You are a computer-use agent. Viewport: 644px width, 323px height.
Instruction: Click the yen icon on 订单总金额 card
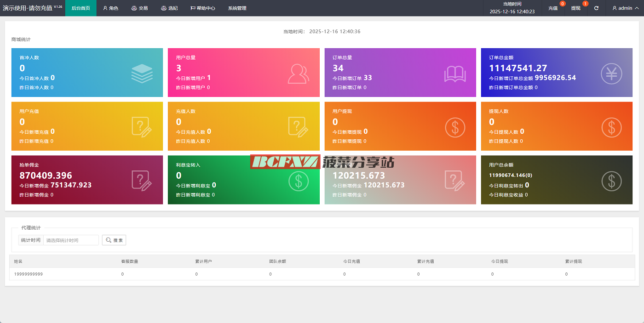pyautogui.click(x=611, y=74)
